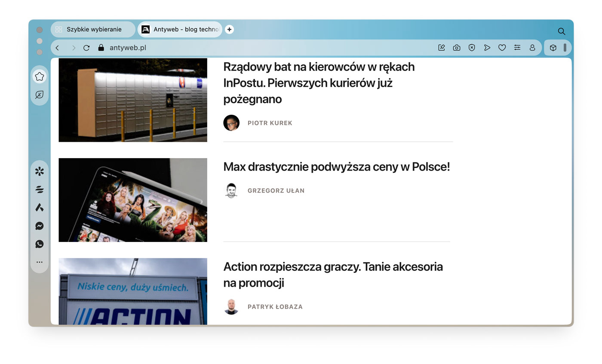Viewport: 602px width, 364px height.
Task: Open author page GRZEGORZ UŁAN
Action: pos(276,190)
